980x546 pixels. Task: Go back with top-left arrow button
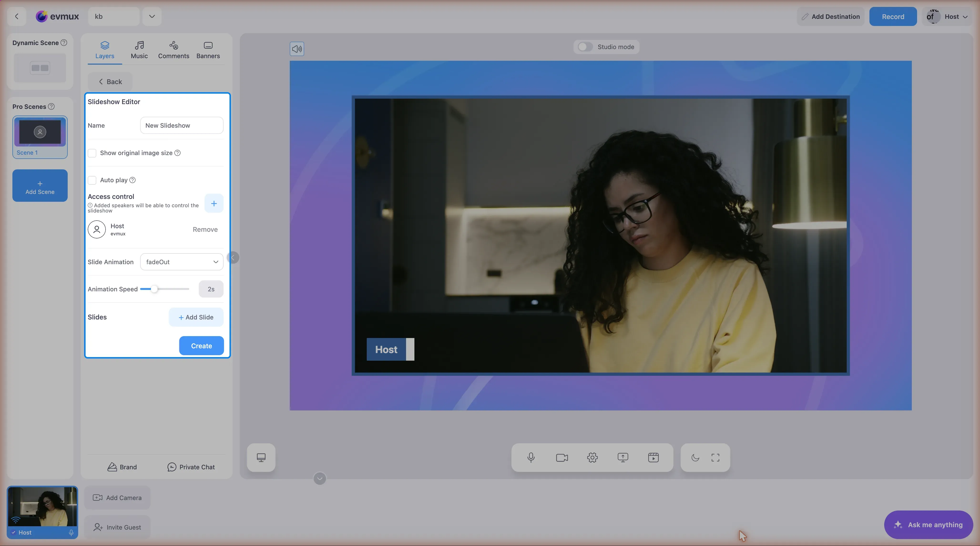[17, 16]
